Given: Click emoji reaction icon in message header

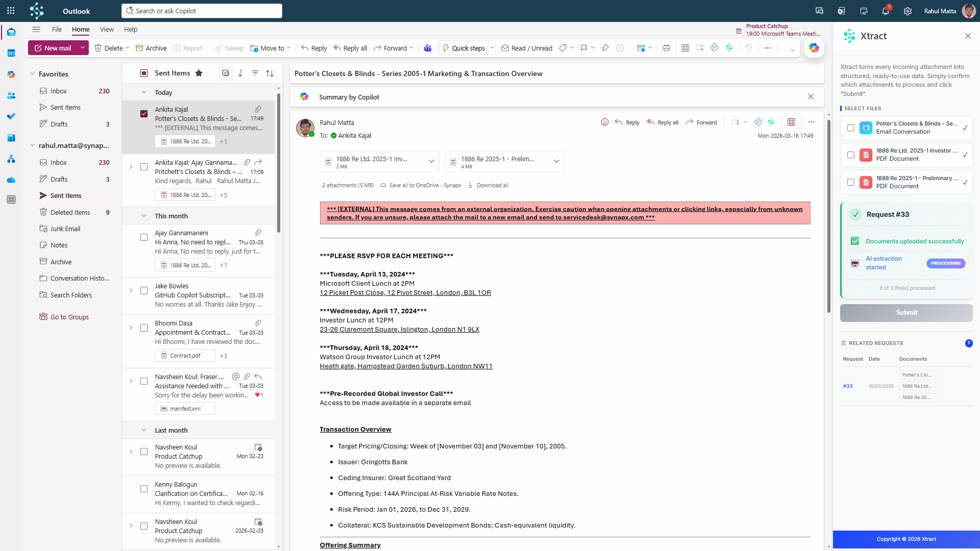Looking at the screenshot, I should tap(604, 122).
